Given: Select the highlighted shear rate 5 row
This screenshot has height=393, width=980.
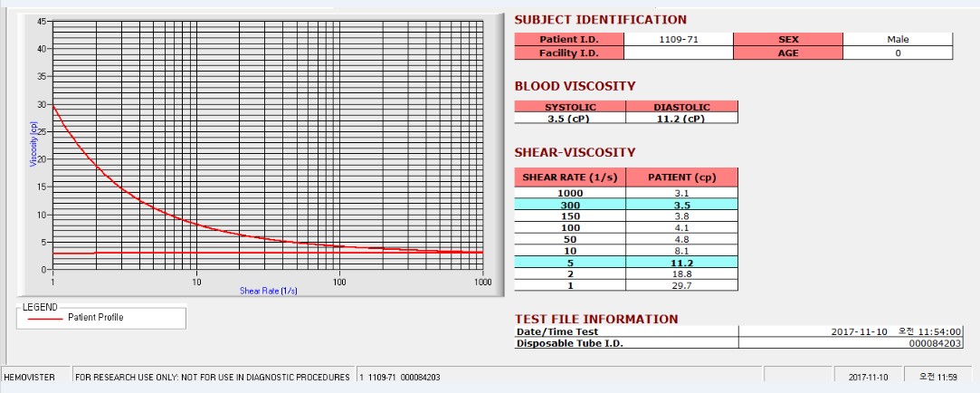Looking at the screenshot, I should pyautogui.click(x=626, y=263).
